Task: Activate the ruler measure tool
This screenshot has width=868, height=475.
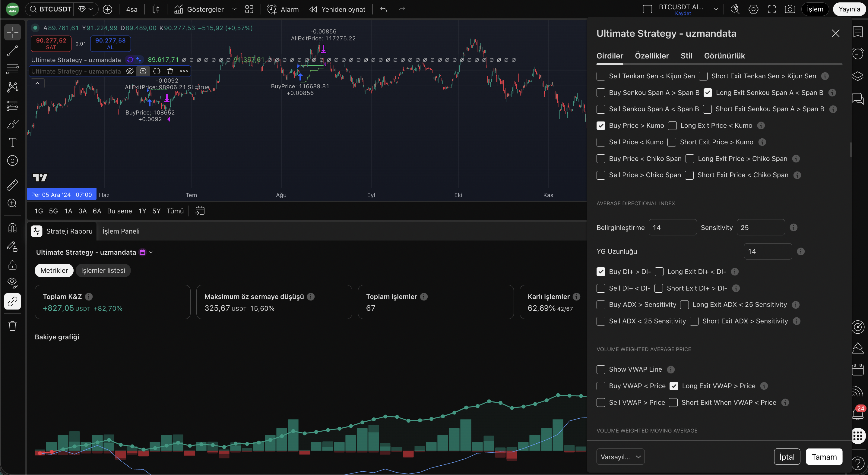Action: 12,185
